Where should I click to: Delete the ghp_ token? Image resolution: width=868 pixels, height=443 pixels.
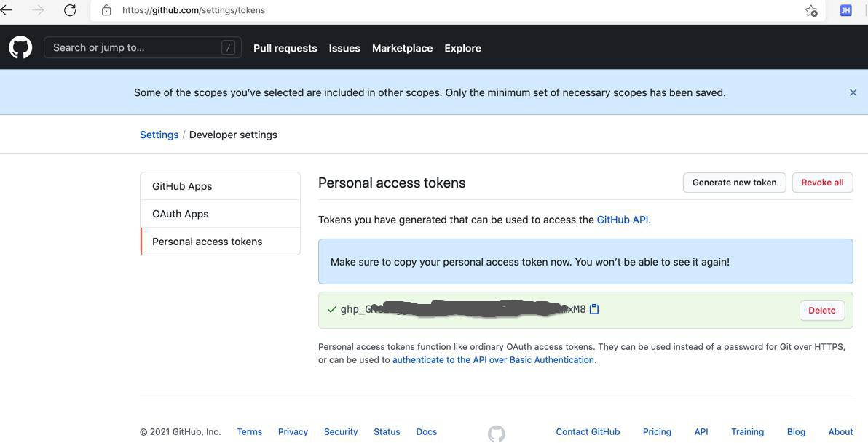822,311
